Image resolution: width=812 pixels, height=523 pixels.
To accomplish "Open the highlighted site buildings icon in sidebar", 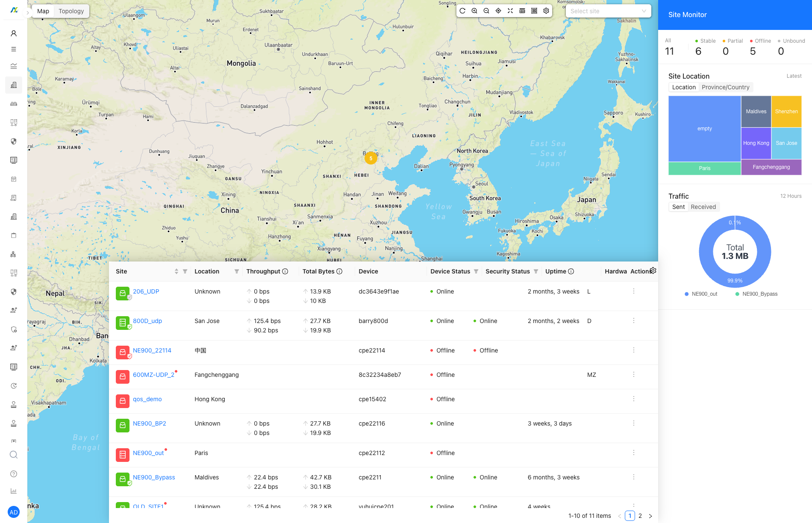I will 14,85.
